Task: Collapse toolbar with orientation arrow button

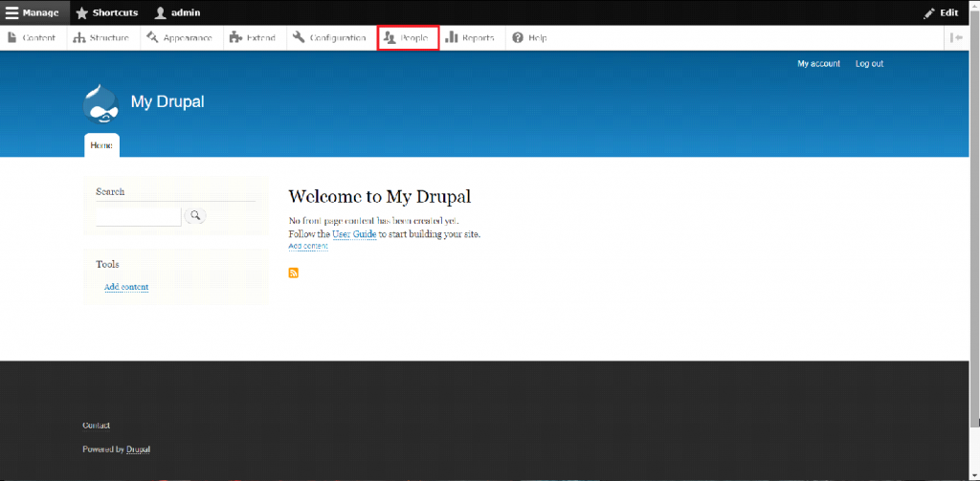Action: (x=956, y=37)
